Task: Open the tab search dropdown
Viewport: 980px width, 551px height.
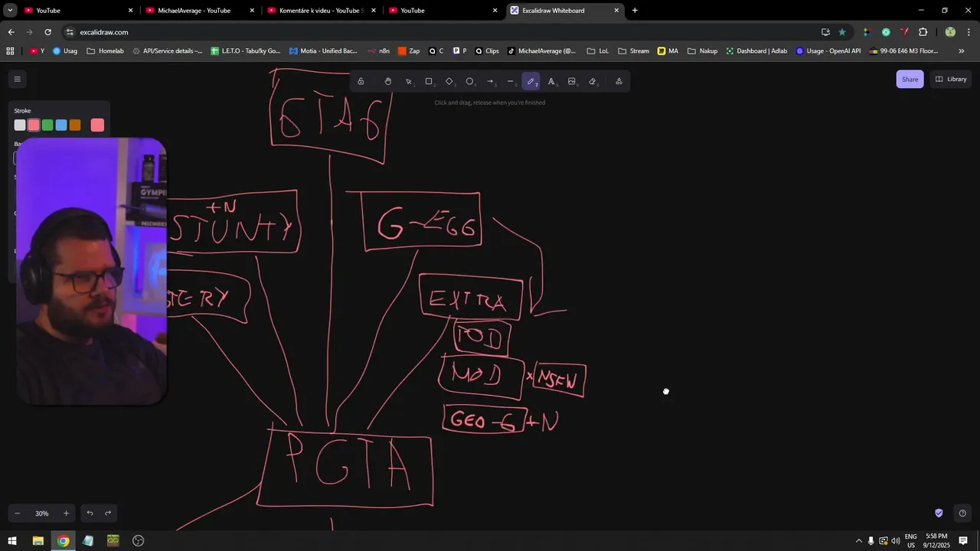Action: (x=10, y=11)
